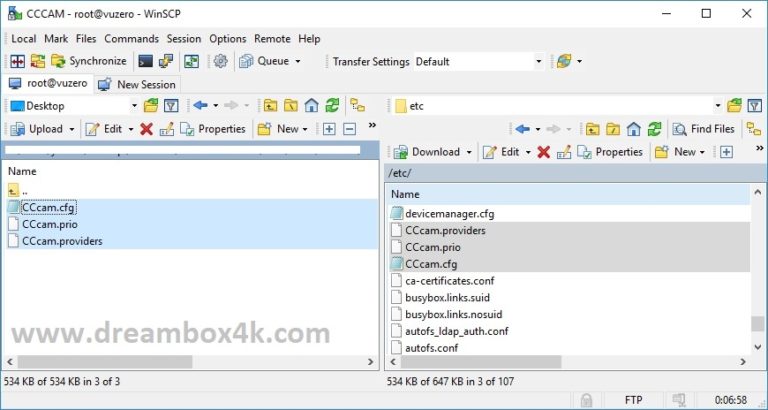Click local panel Filter icon
The width and height of the screenshot is (768, 410).
tap(170, 105)
